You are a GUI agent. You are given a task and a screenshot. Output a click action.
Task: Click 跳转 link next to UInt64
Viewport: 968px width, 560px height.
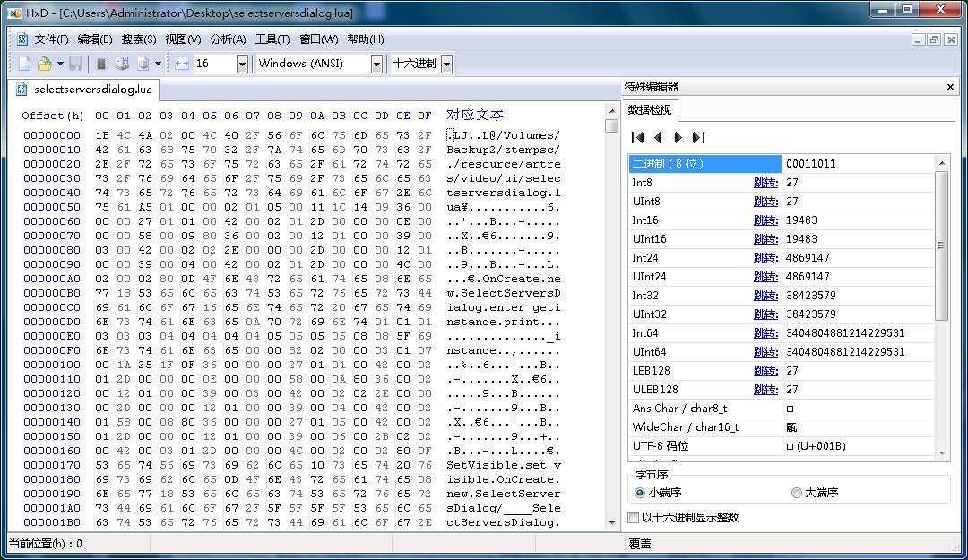(765, 352)
